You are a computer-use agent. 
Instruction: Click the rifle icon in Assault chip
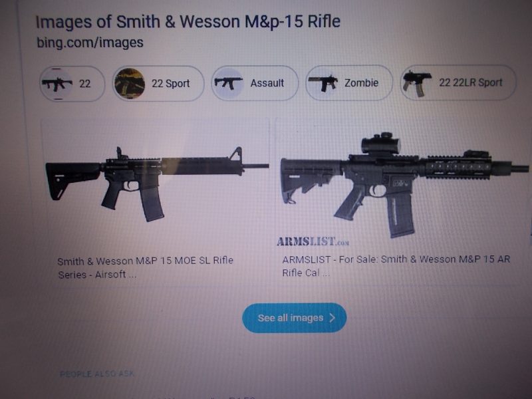click(x=228, y=82)
